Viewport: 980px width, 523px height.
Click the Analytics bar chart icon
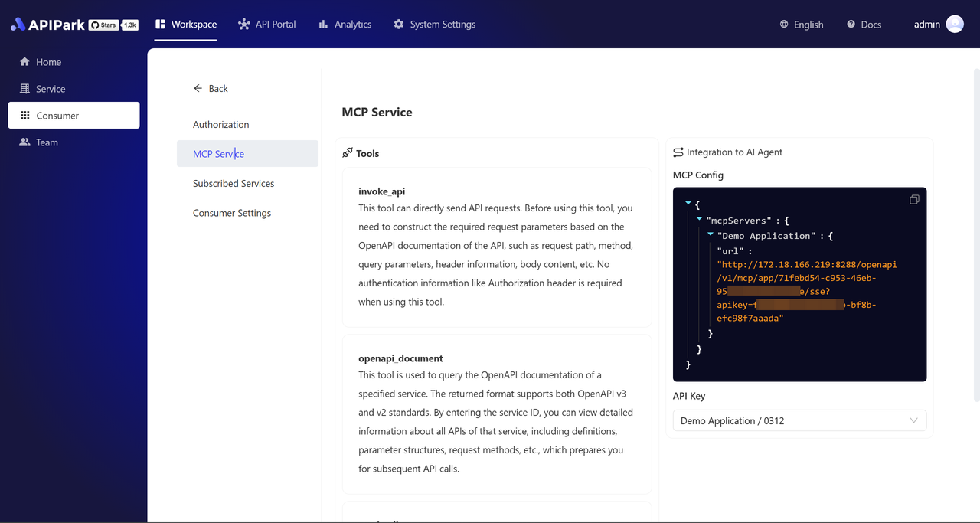323,25
